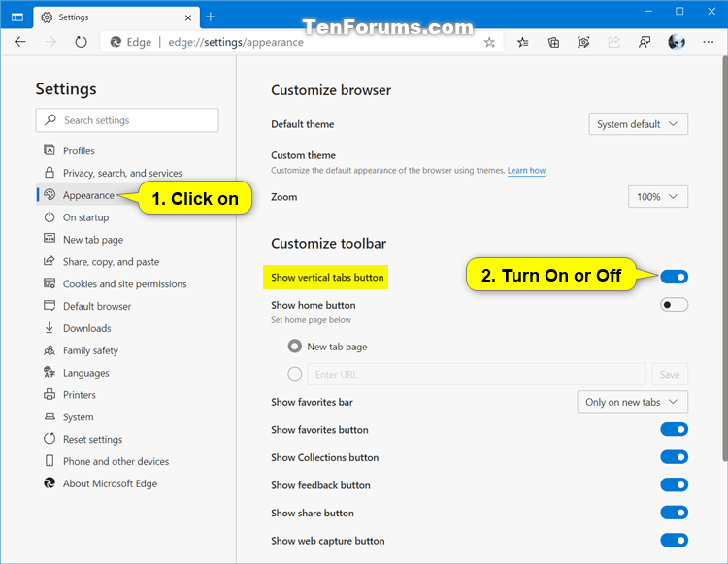The image size is (728, 564).
Task: Open Share, copy, and paste settings
Action: (111, 262)
